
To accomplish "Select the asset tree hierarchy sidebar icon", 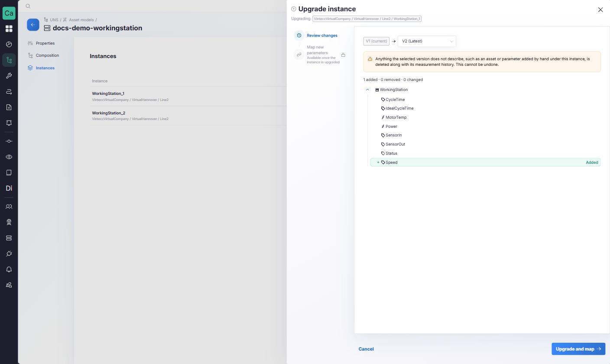I will coord(9,60).
